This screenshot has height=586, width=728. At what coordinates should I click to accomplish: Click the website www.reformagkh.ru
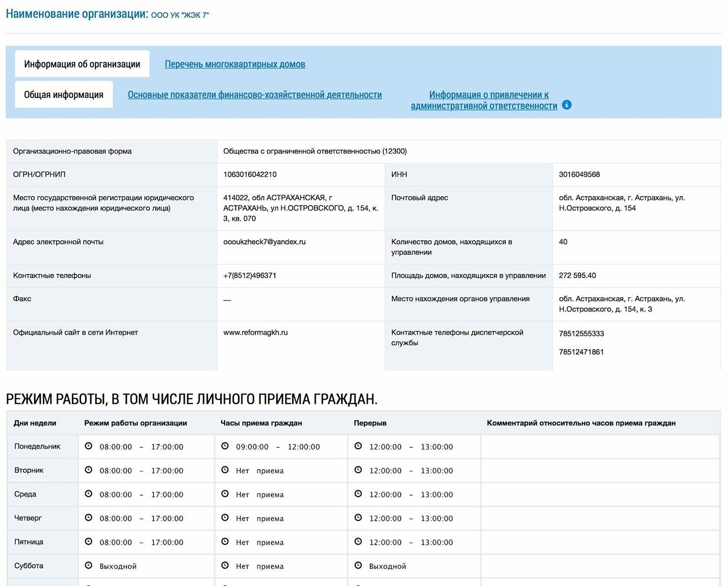(255, 333)
